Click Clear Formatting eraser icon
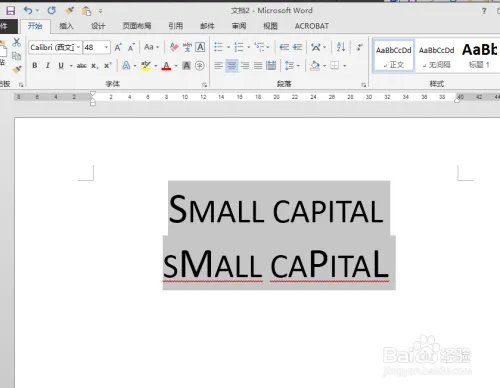500x388 pixels. 174,47
